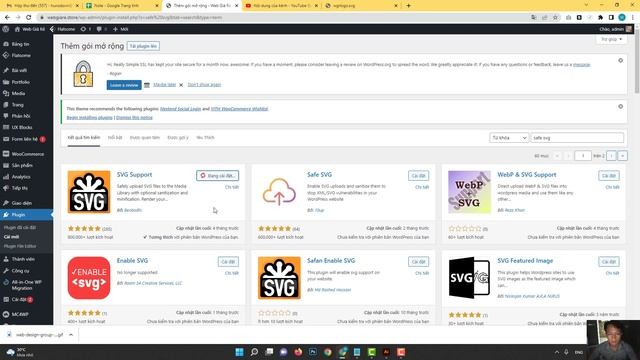This screenshot has height=360, width=640.
Task: Open the SVG Support plugin title link
Action: (134, 174)
